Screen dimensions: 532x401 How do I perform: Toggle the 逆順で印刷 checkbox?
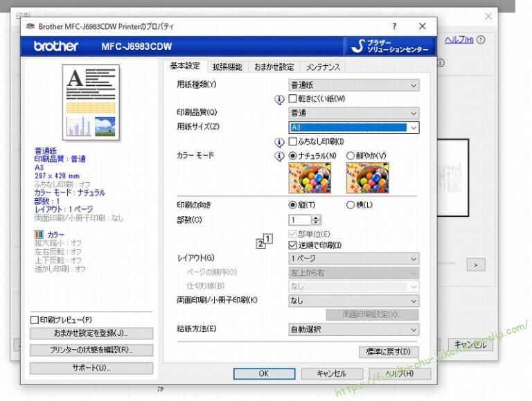tap(292, 245)
